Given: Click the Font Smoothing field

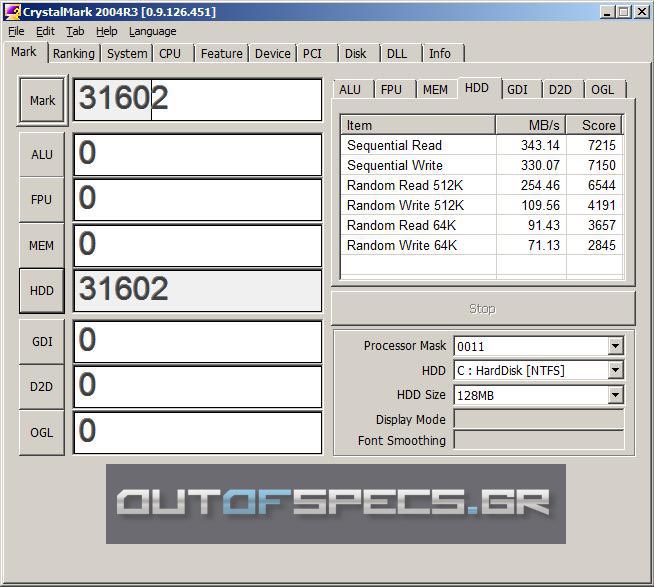Looking at the screenshot, I should [538, 440].
